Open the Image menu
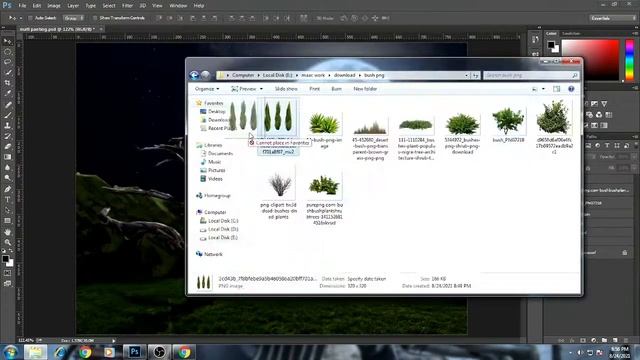 point(53,6)
